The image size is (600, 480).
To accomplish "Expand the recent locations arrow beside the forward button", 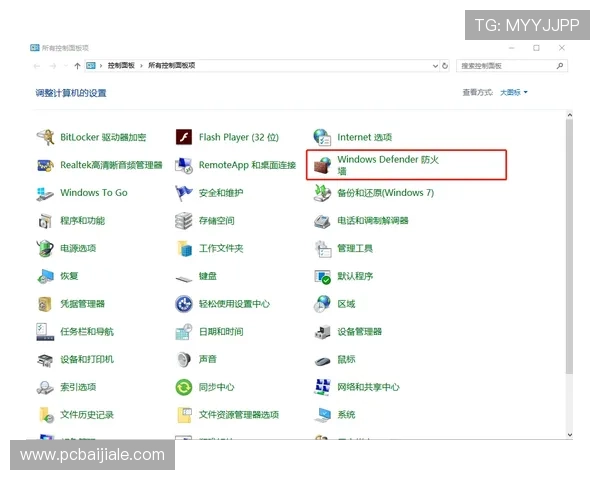I will click(66, 66).
